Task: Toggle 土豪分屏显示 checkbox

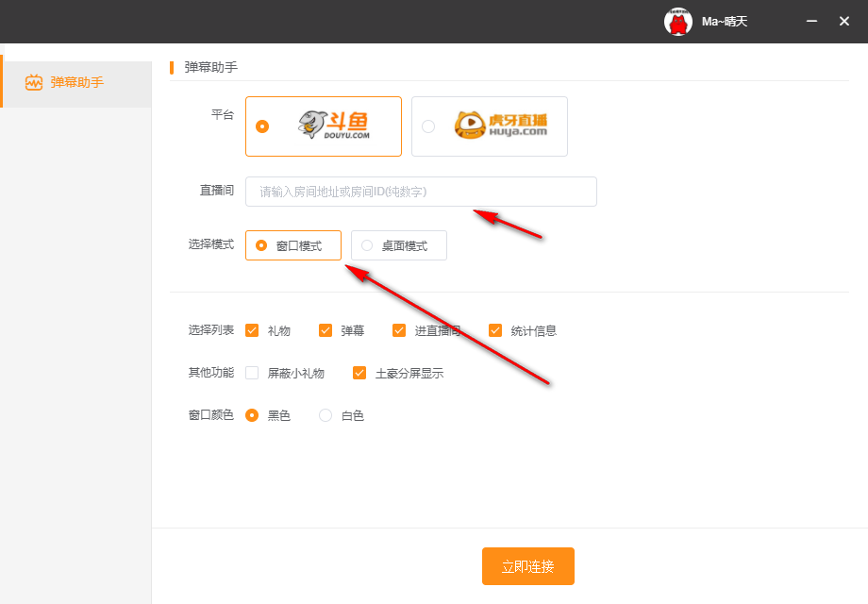Action: 359,373
